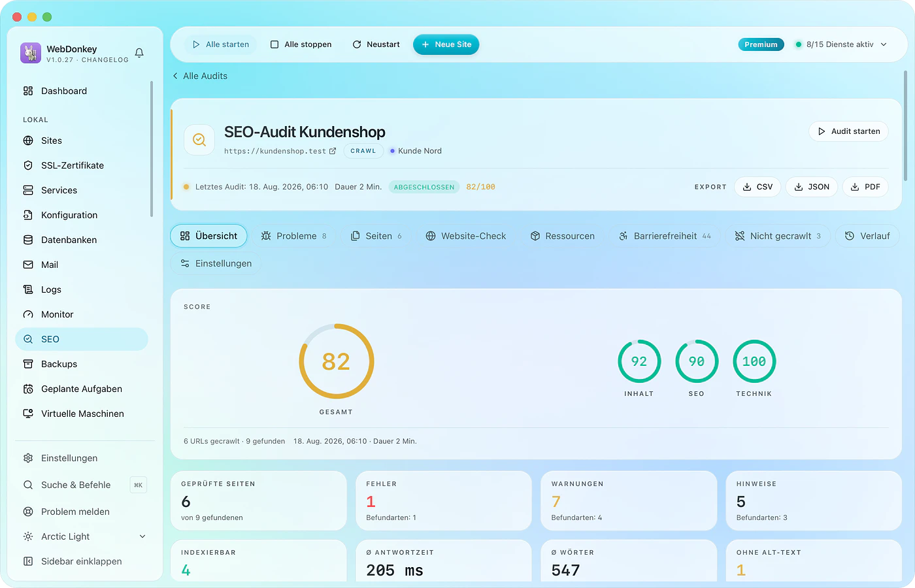
Task: Switch to Seiten tab
Action: (376, 236)
